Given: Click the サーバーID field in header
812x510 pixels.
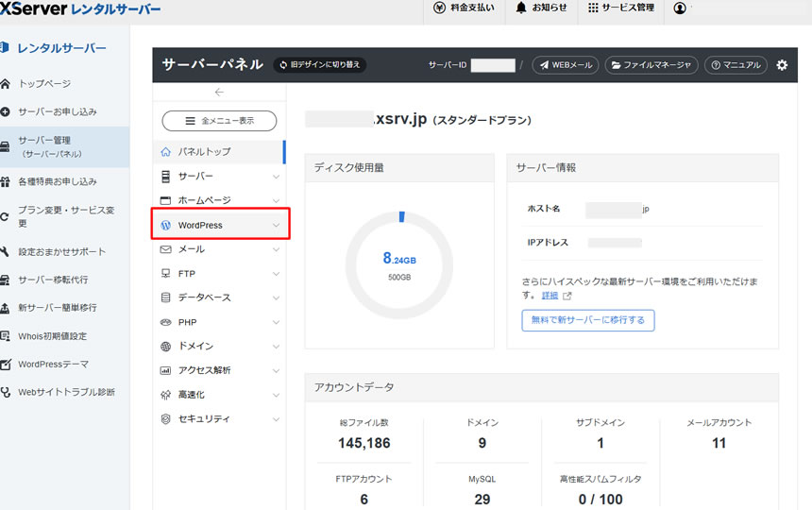Looking at the screenshot, I should coord(493,65).
